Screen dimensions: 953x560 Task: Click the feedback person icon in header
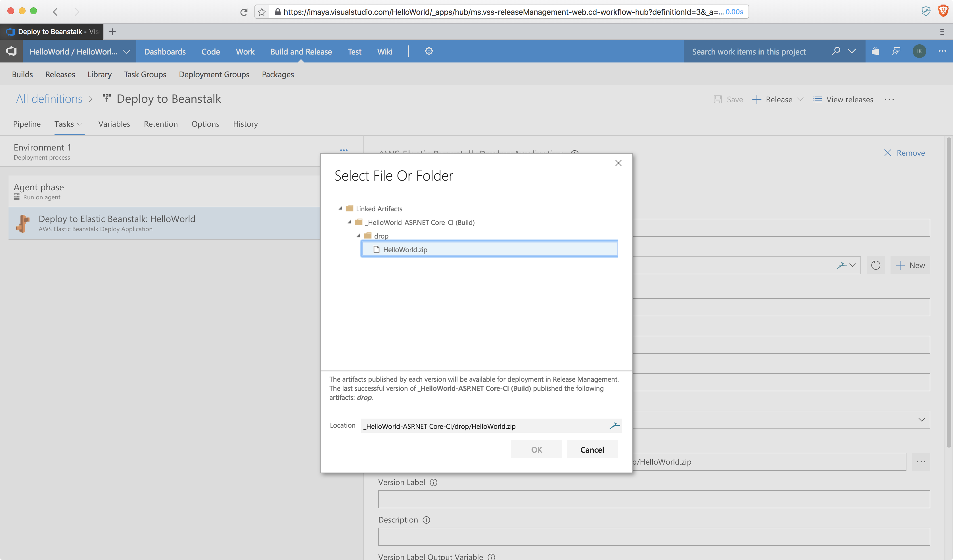(896, 51)
